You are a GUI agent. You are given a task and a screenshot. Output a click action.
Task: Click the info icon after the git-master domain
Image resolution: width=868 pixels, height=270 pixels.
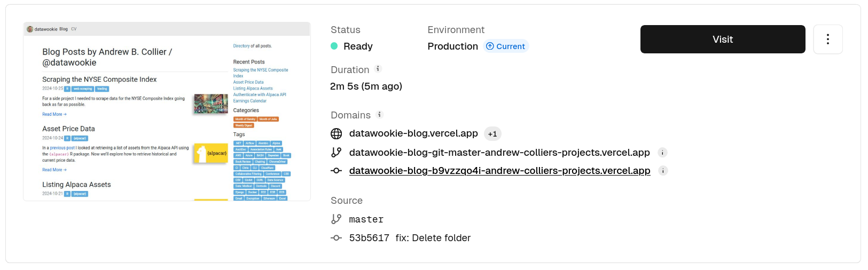662,153
